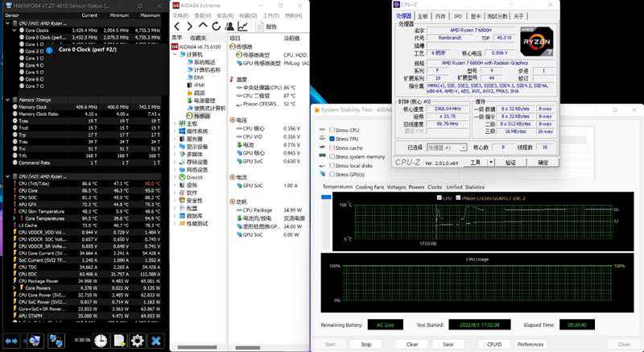Image resolution: width=644 pixels, height=352 pixels.
Task: Switch to the Cooling Fans tab
Action: [369, 187]
